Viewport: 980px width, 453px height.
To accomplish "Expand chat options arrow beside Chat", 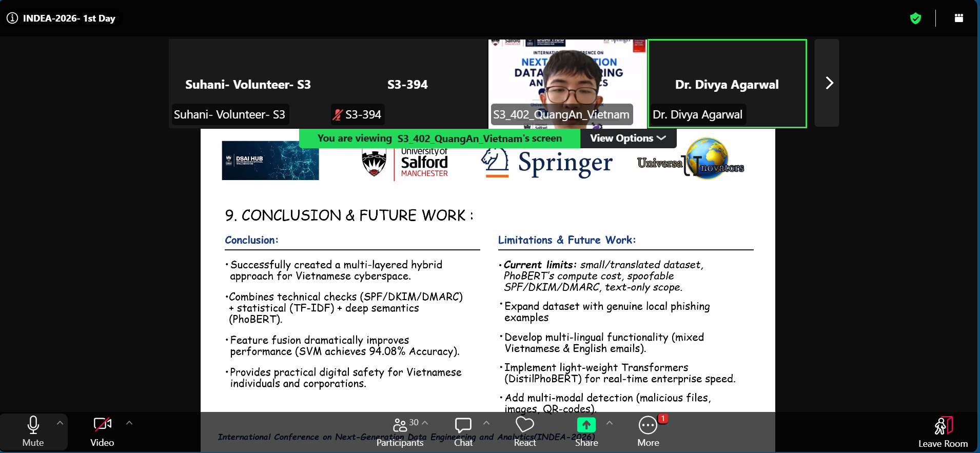I will click(486, 423).
